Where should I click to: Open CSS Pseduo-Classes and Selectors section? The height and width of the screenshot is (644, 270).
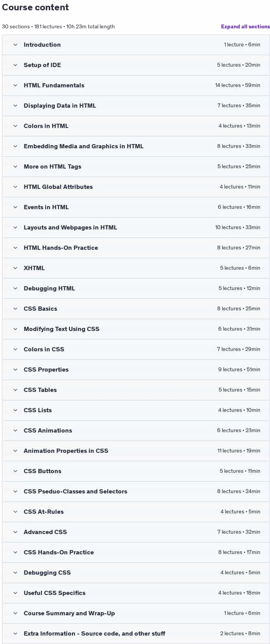(136, 492)
